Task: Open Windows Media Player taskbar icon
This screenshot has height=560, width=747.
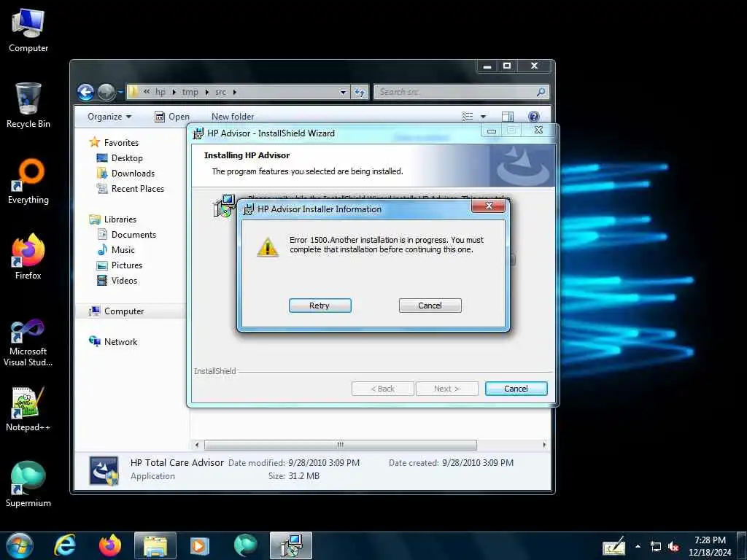Action: (200, 545)
